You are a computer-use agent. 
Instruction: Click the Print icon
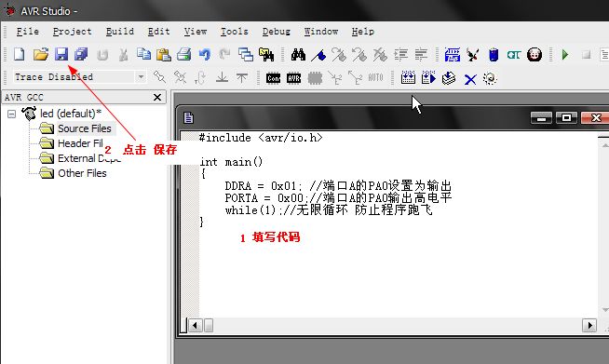pyautogui.click(x=184, y=54)
